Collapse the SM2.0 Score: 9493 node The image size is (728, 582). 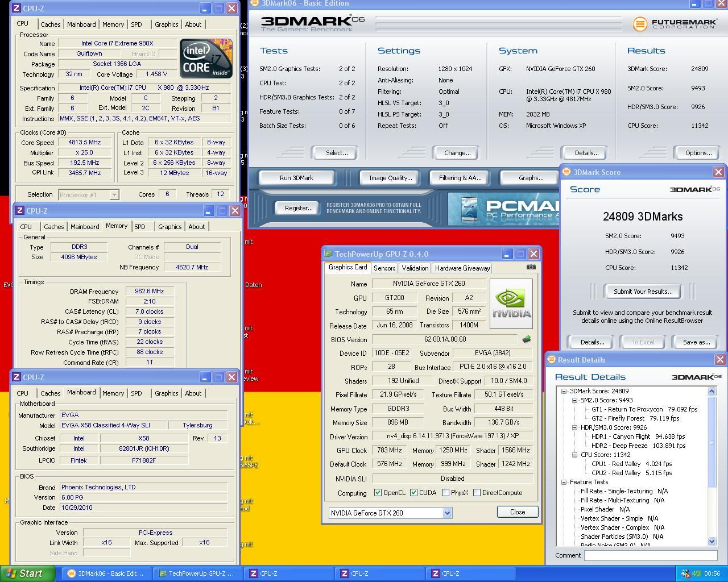(x=574, y=400)
